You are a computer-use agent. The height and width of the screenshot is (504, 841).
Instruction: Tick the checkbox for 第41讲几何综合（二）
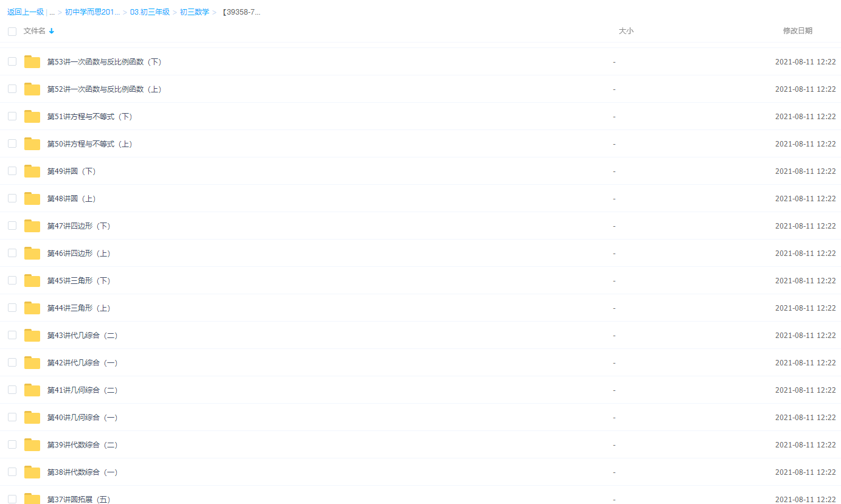(12, 390)
